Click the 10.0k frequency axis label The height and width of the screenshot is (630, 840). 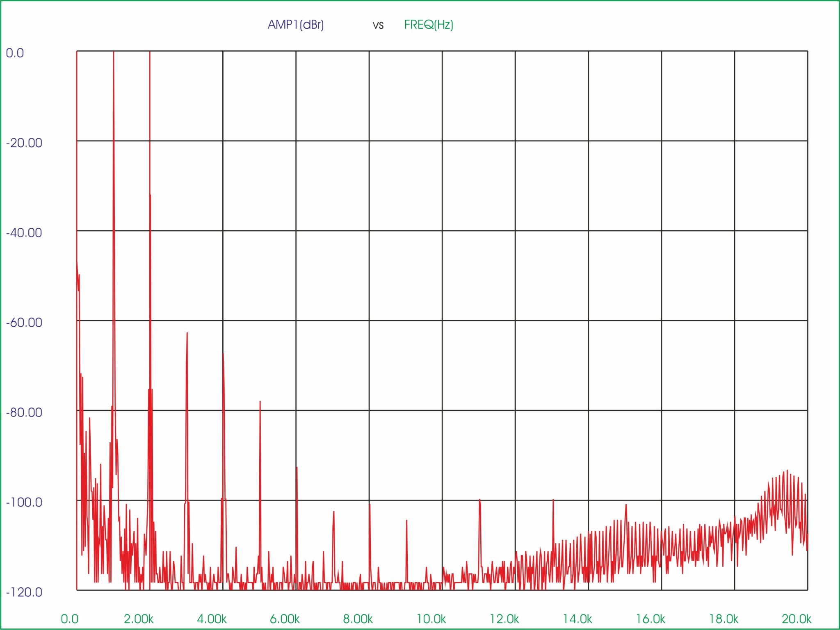(431, 619)
